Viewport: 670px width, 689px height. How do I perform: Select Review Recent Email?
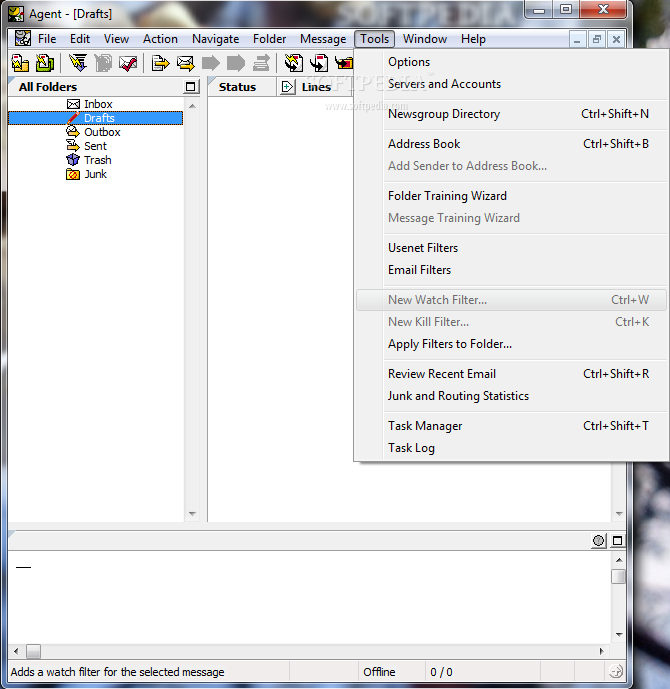(x=511, y=374)
